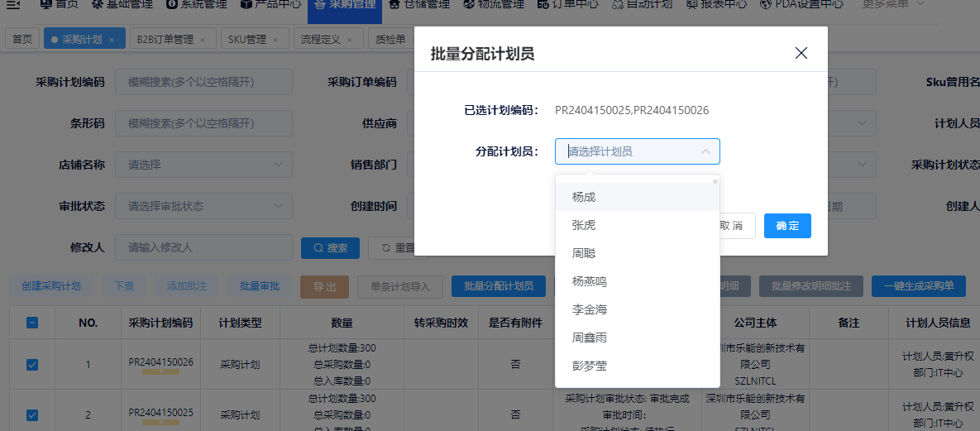Click 公司主体 column header
The image size is (980, 431).
pos(755,323)
